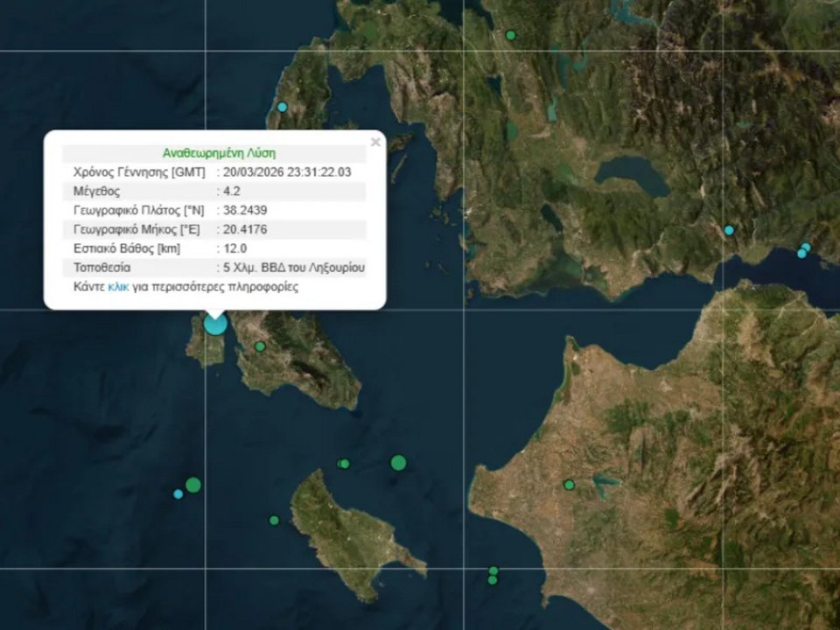Click the blue marker near the Gulf of Patras coast
The width and height of the screenshot is (840, 630).
(729, 230)
